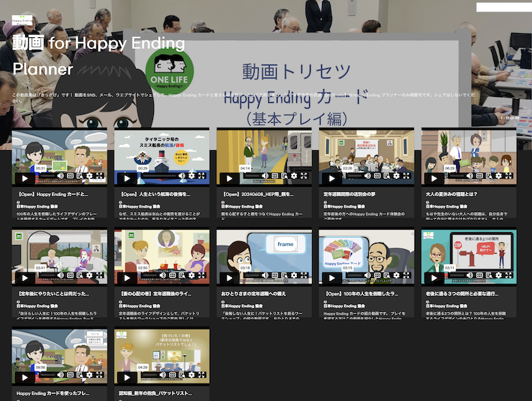
Task: Mute the 定年後にやりたいことは何だった video
Action: [60, 275]
